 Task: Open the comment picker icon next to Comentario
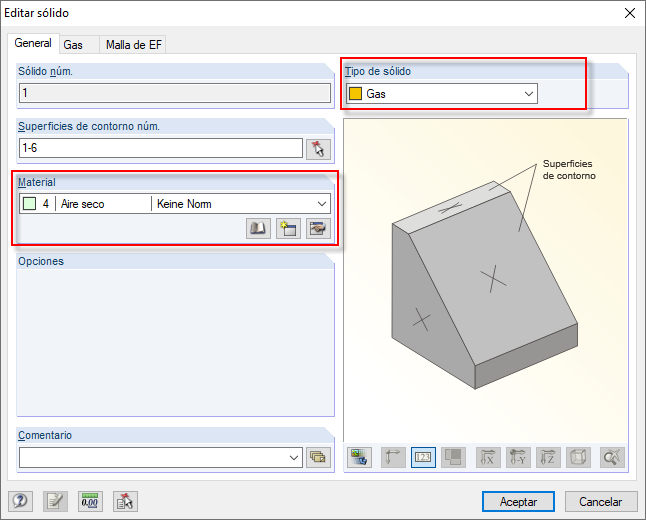[x=318, y=457]
